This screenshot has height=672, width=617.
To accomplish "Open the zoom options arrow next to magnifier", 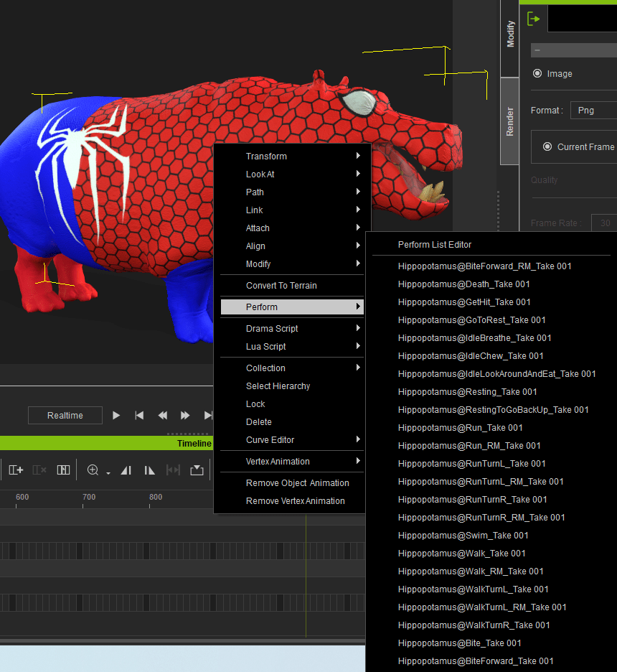I will click(108, 472).
